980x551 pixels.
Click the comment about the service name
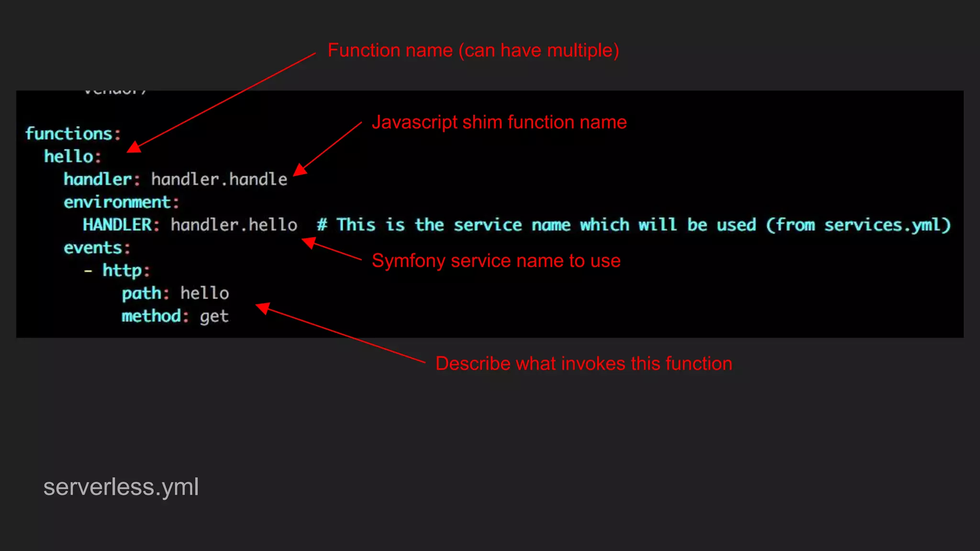pos(634,225)
